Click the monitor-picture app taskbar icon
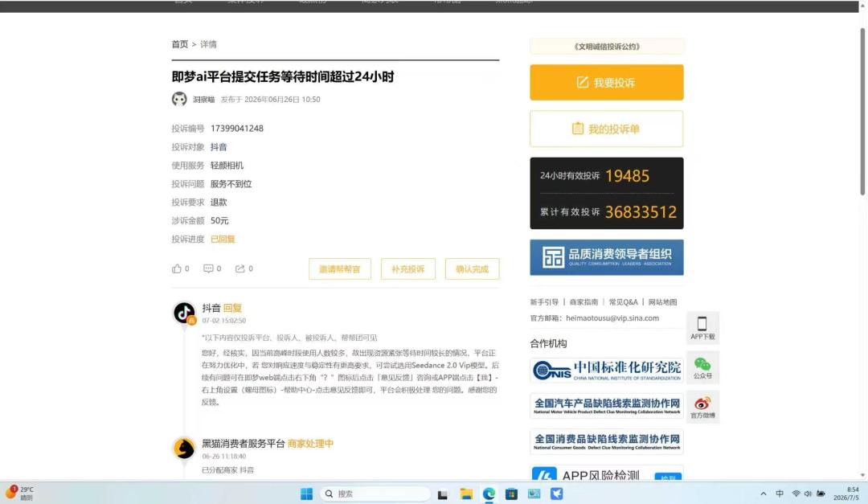The image size is (868, 504). click(534, 494)
